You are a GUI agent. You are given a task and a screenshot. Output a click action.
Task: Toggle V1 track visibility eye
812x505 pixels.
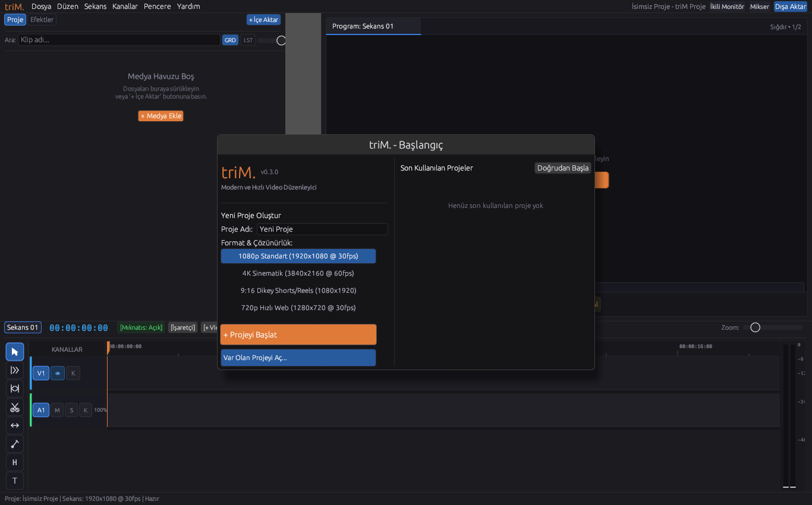(x=58, y=373)
